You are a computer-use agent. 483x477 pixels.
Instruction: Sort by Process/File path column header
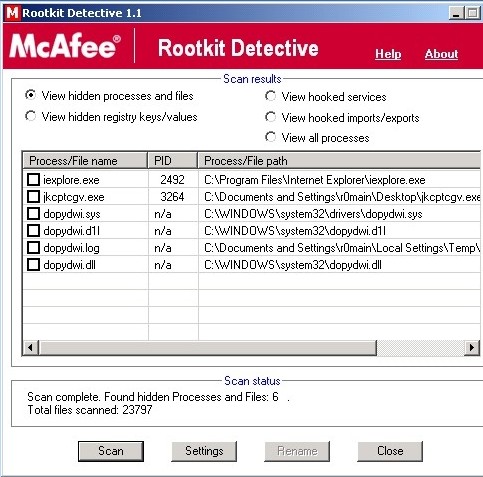(x=339, y=161)
